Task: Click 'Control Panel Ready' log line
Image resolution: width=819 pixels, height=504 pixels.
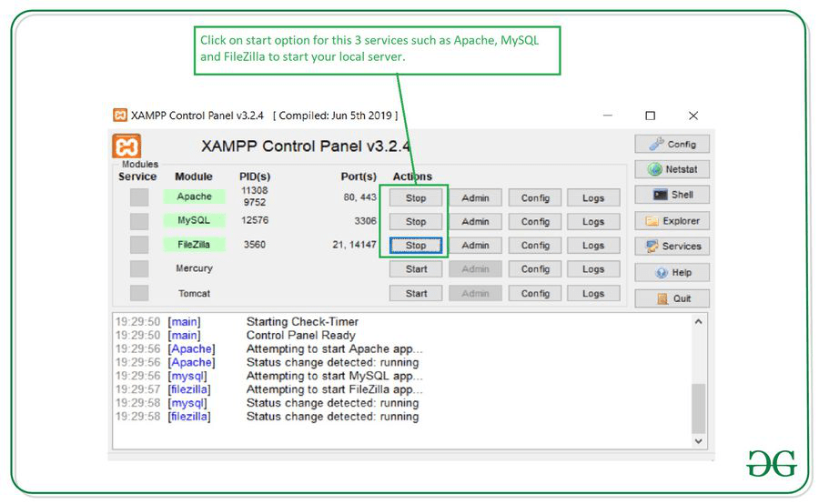Action: [x=301, y=336]
